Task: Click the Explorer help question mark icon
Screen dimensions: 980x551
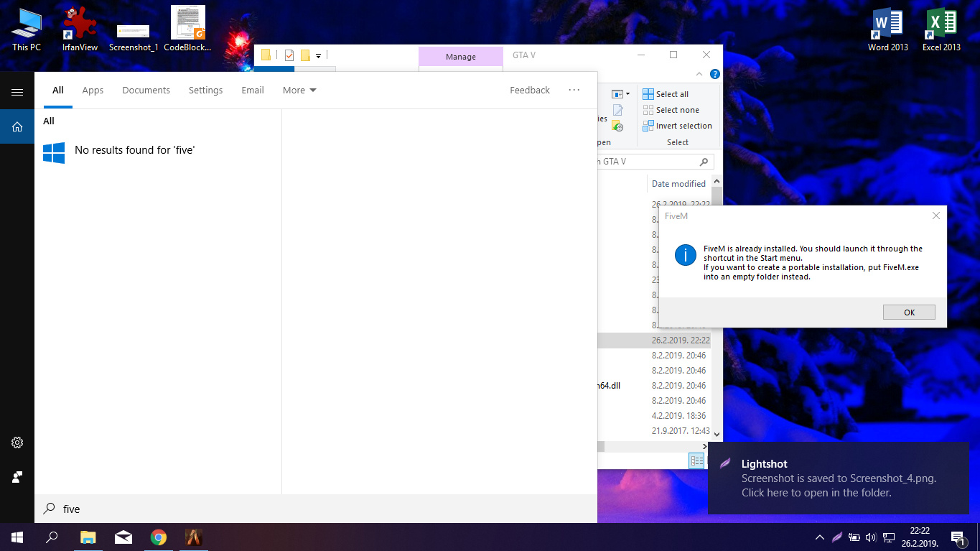Action: coord(714,74)
